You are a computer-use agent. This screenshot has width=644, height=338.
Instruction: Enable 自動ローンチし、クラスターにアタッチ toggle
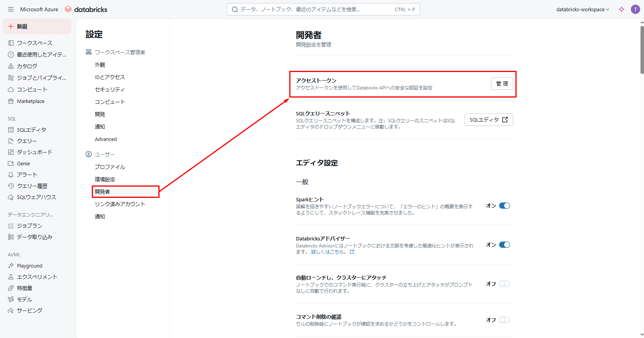pos(504,284)
